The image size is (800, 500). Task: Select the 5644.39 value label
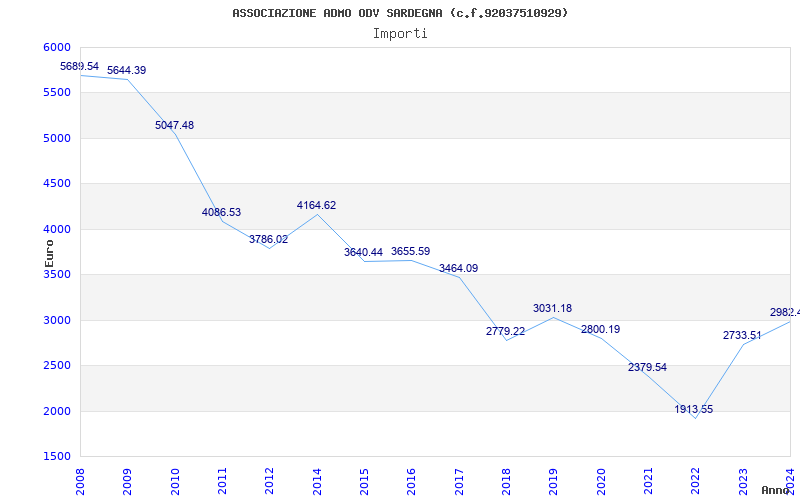coord(127,70)
